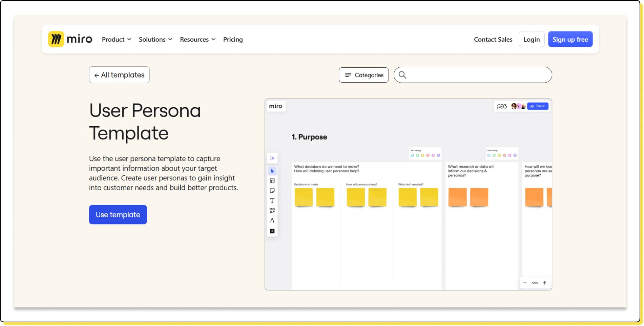Click the 'How will personas help?' label
The height and width of the screenshot is (326, 644).
tap(361, 184)
